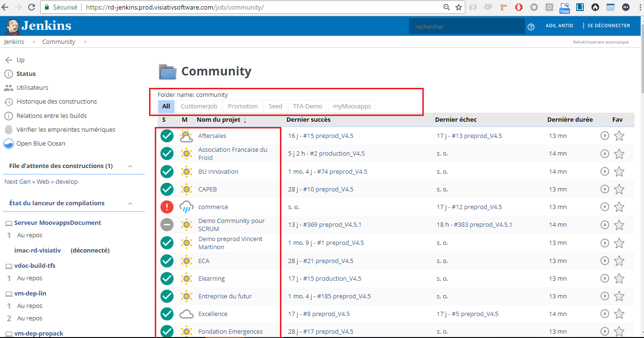Sort by Nom du projet column header
The height and width of the screenshot is (338, 644).
click(222, 120)
